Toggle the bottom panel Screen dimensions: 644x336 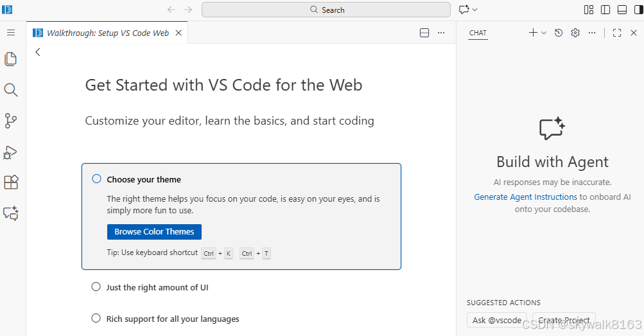tap(622, 10)
